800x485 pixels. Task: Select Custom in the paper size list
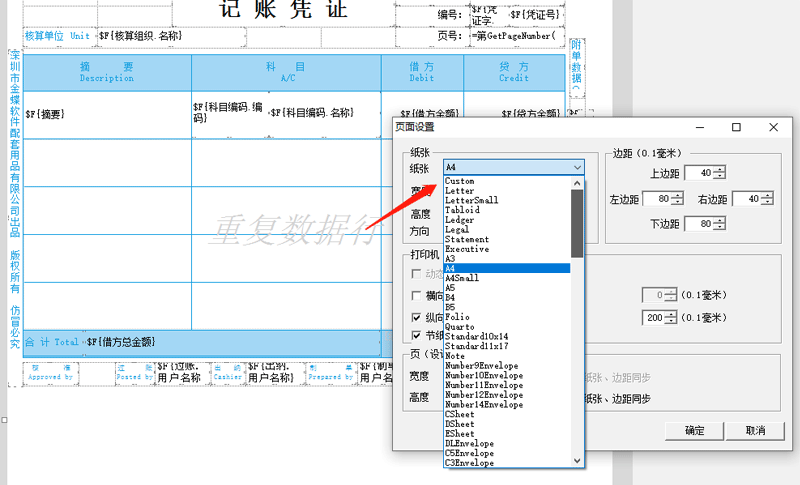pyautogui.click(x=507, y=181)
